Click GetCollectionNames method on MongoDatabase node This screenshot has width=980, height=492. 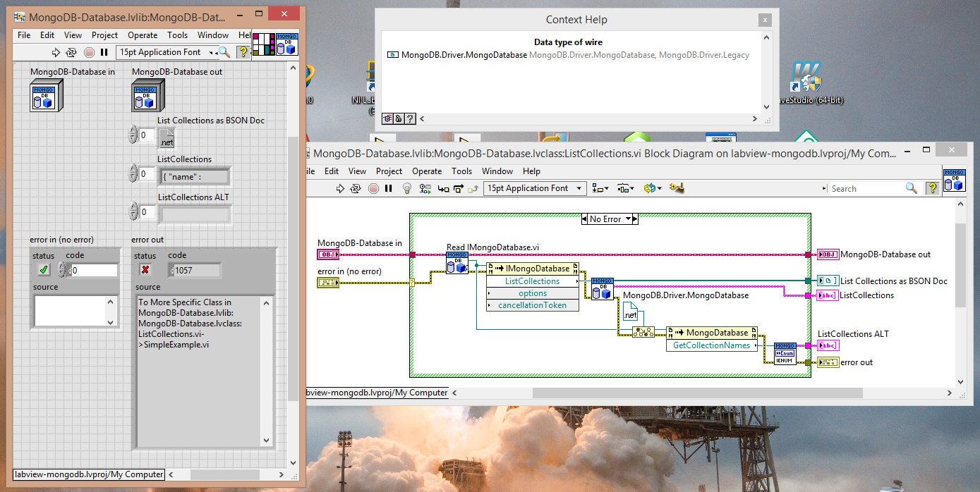(712, 345)
